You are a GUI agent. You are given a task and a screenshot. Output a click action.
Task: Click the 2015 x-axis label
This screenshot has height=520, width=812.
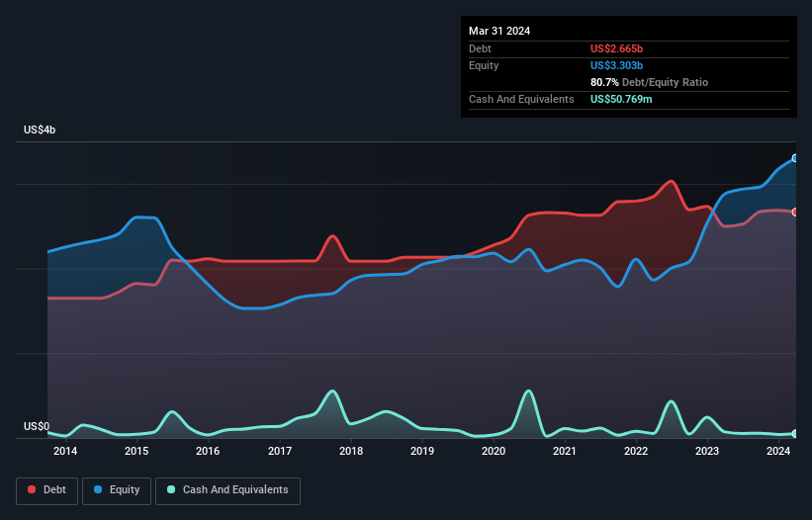pos(136,451)
